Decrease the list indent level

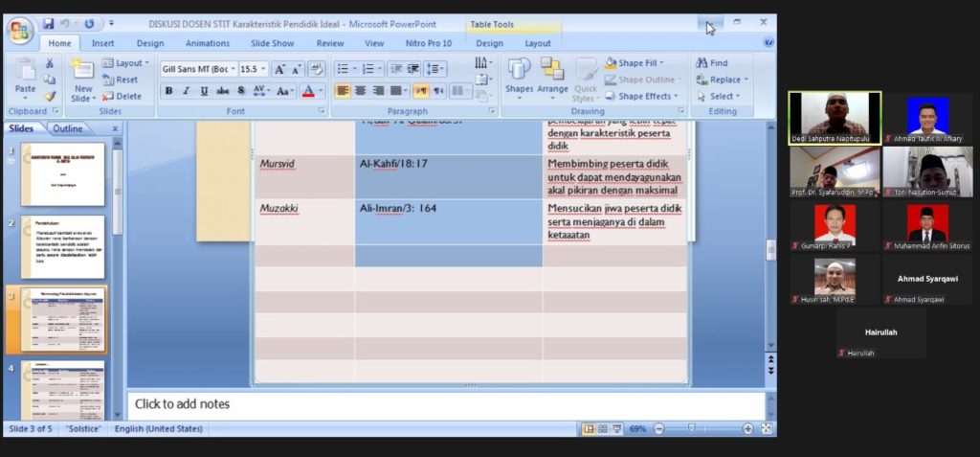tap(395, 69)
